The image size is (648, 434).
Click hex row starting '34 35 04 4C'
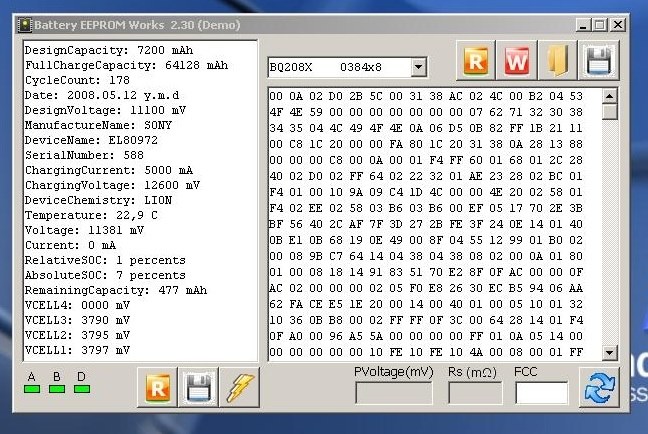(426, 128)
